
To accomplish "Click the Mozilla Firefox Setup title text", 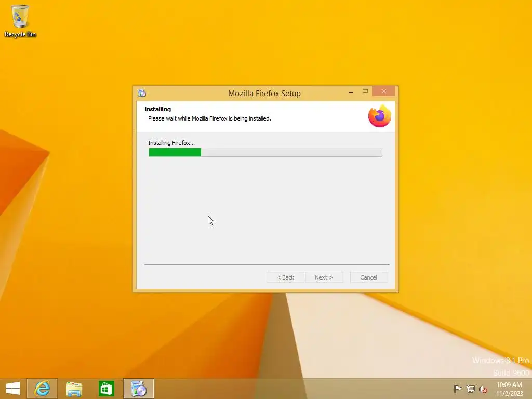I will (x=264, y=94).
